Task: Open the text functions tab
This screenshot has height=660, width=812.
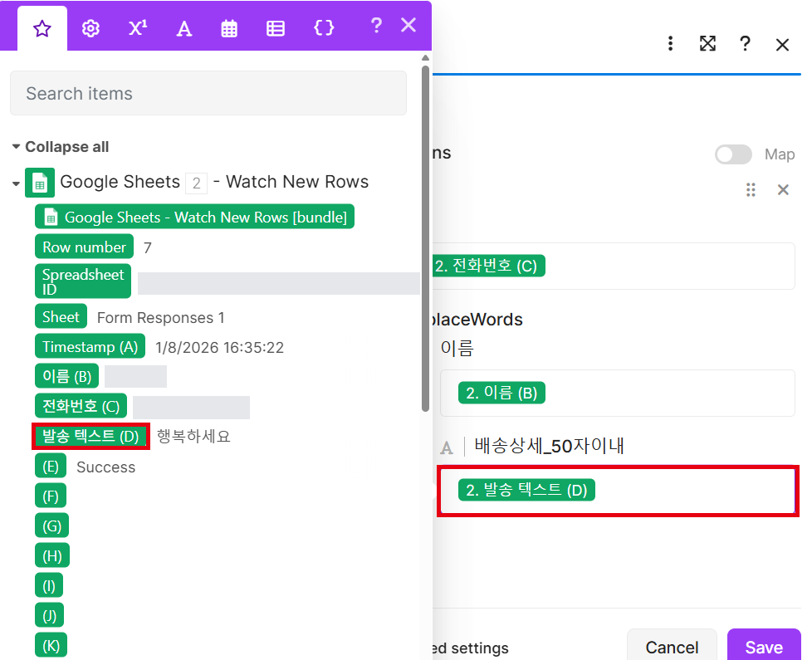Action: coord(183,28)
